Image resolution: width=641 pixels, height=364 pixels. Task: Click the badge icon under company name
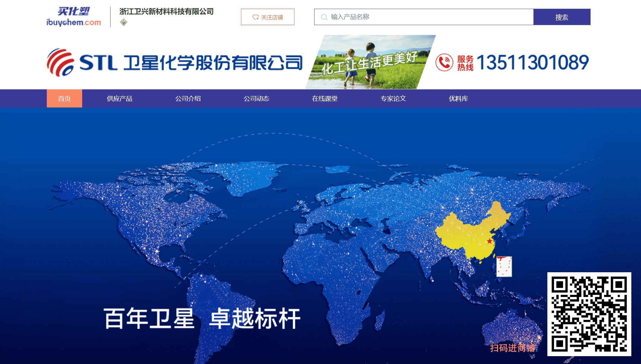tap(124, 22)
